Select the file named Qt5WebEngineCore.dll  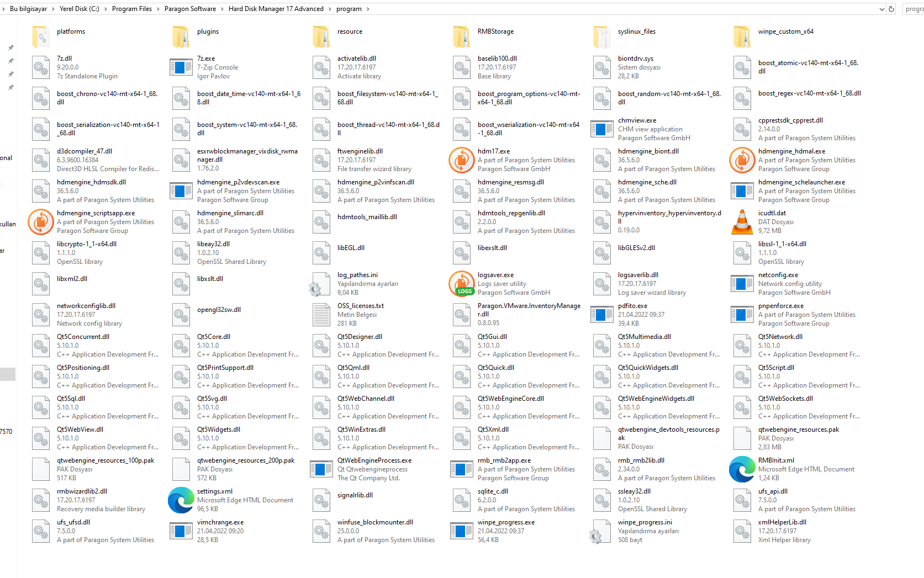click(x=511, y=399)
